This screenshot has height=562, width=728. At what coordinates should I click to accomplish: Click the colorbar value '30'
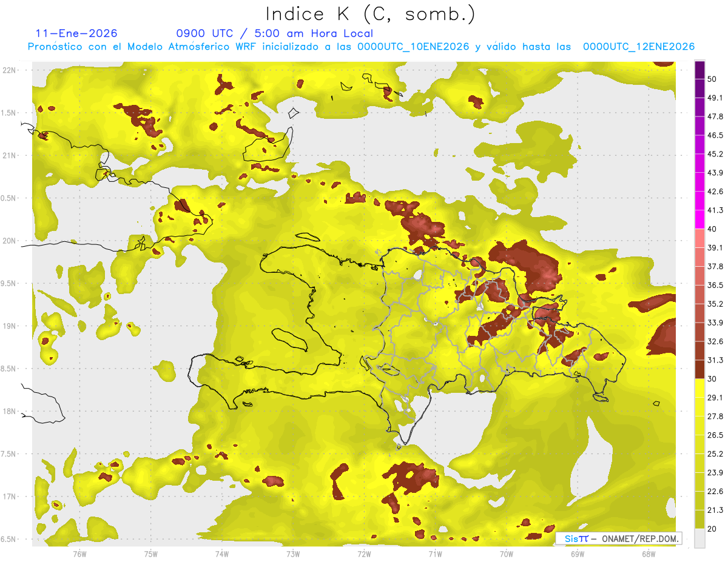712,379
